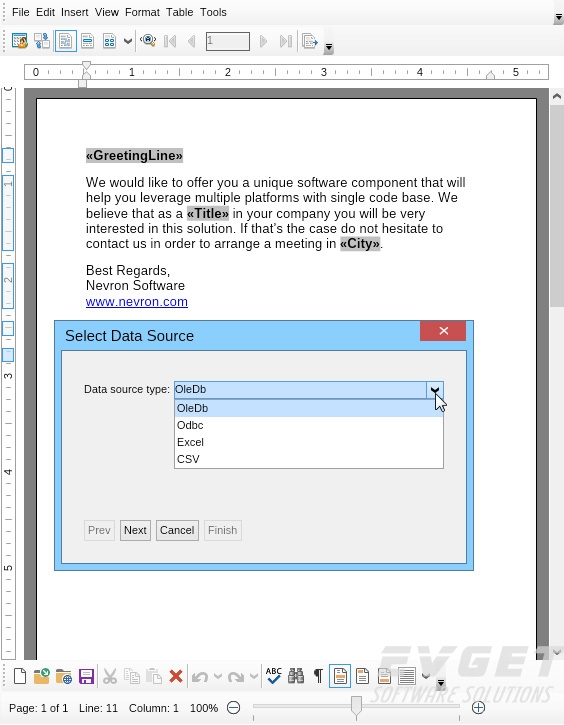Click the record number input field

point(228,41)
